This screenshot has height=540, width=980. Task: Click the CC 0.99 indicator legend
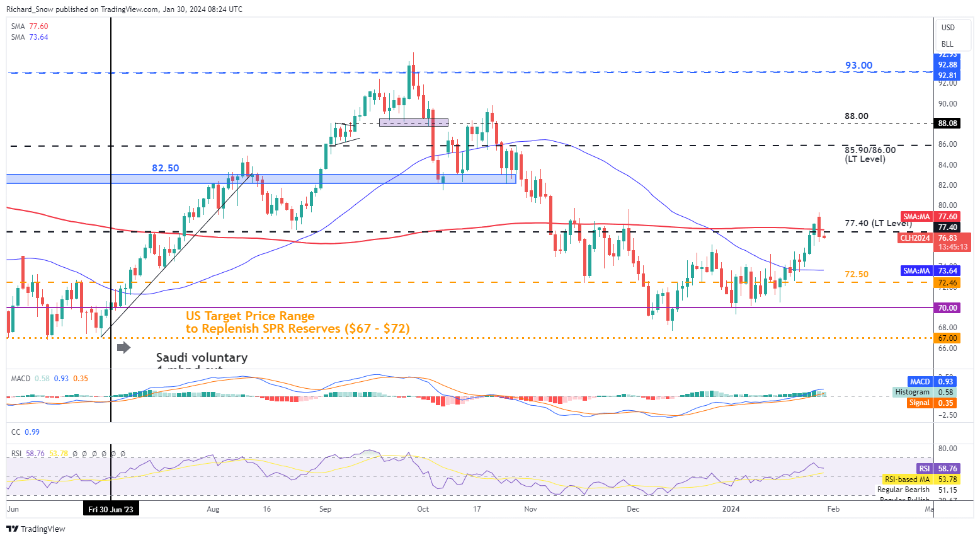[25, 432]
